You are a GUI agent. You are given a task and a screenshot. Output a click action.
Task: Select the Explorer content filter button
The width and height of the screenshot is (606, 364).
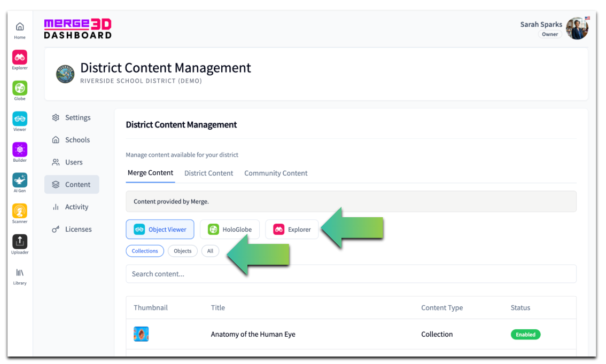click(292, 230)
